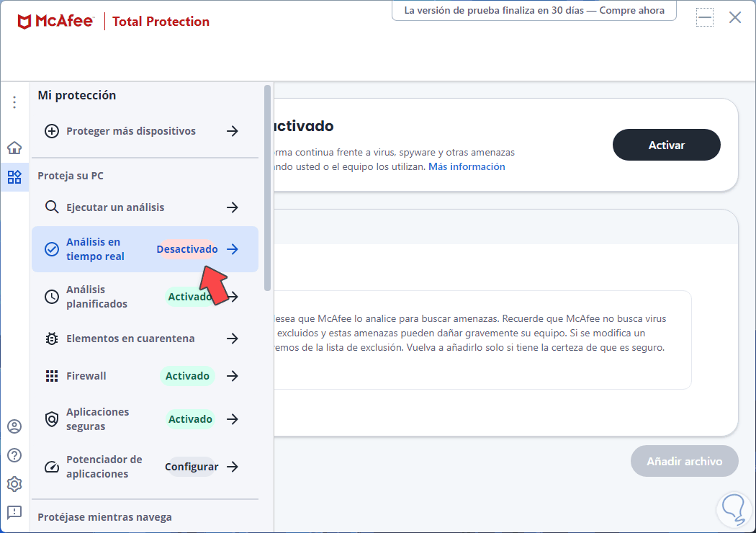Open the Más información link

467,167
